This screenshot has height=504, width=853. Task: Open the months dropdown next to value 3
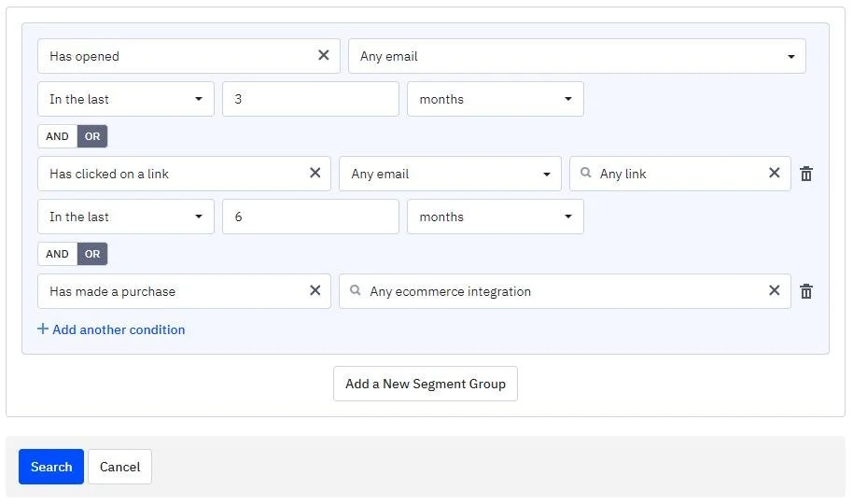click(x=495, y=99)
